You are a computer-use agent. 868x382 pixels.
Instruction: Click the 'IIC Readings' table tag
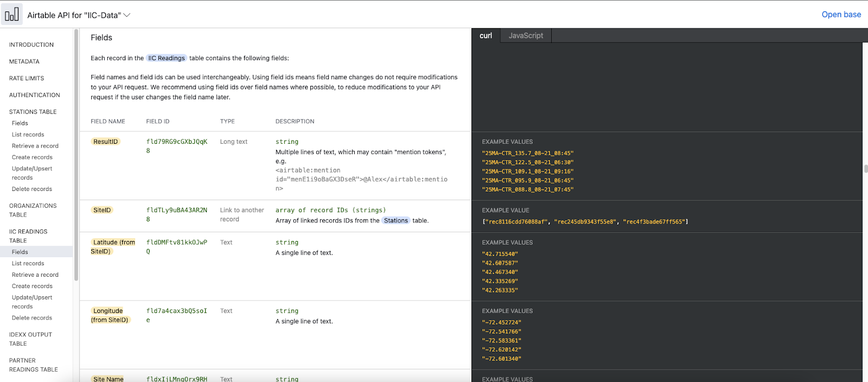coord(167,58)
